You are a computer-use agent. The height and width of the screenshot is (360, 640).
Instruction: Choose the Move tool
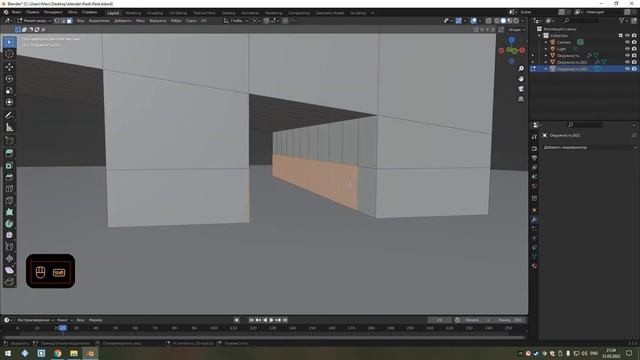pyautogui.click(x=9, y=67)
